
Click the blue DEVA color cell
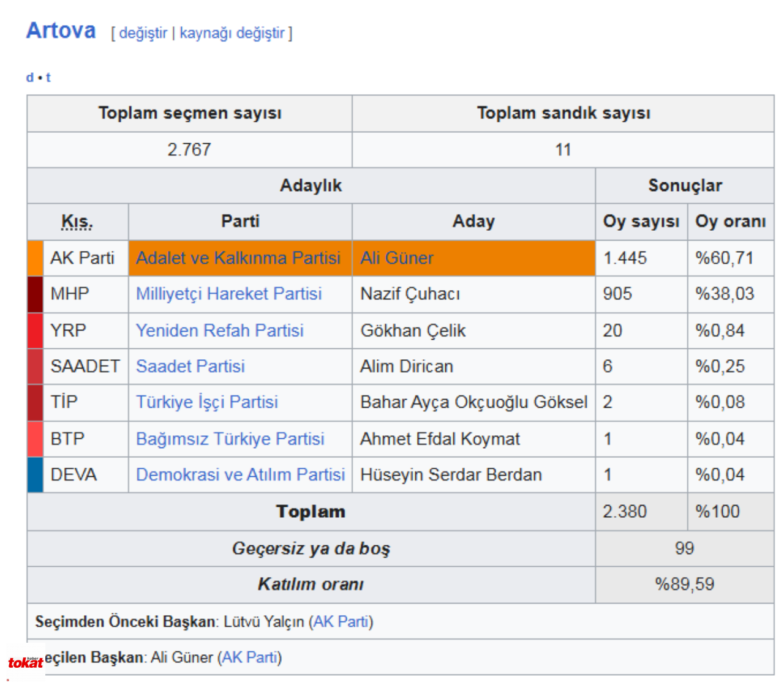tap(35, 474)
